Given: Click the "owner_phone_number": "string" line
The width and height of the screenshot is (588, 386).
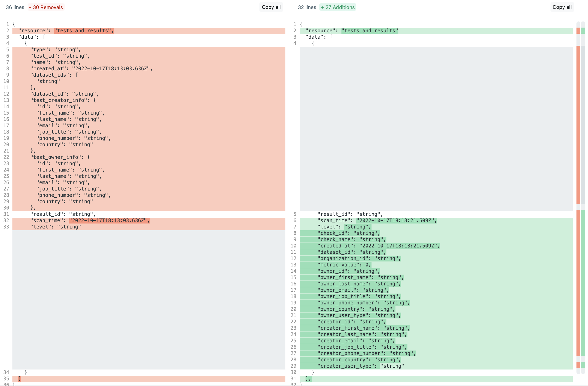Looking at the screenshot, I should click(363, 303).
